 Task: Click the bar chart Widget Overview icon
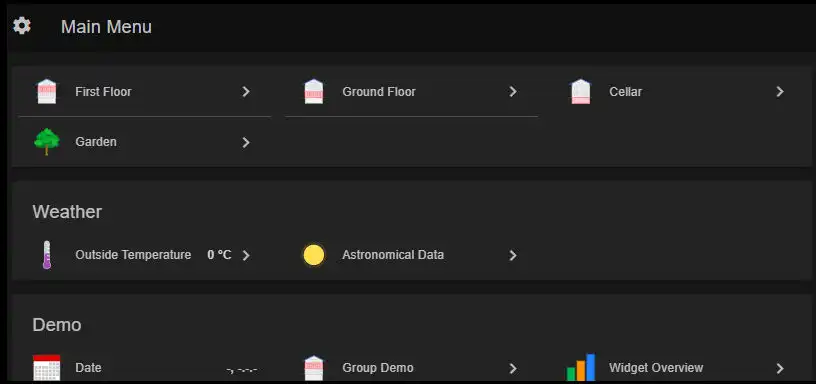click(x=581, y=367)
